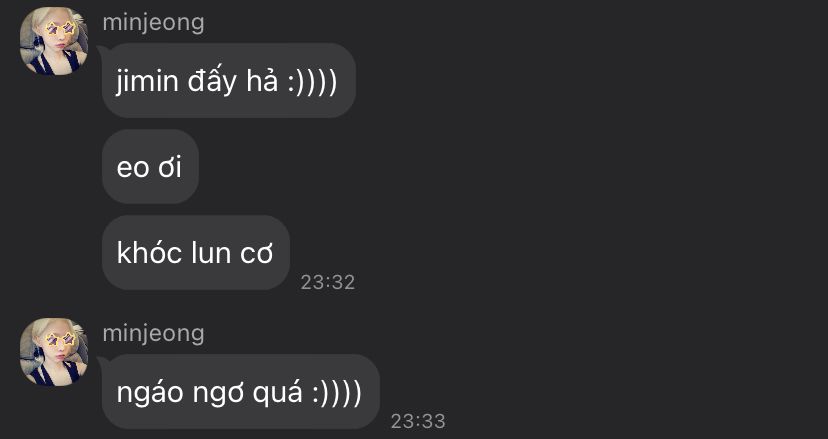Select the "ngáo ngơ quá :))))" message bubble
The height and width of the screenshot is (439, 828).
click(x=241, y=391)
